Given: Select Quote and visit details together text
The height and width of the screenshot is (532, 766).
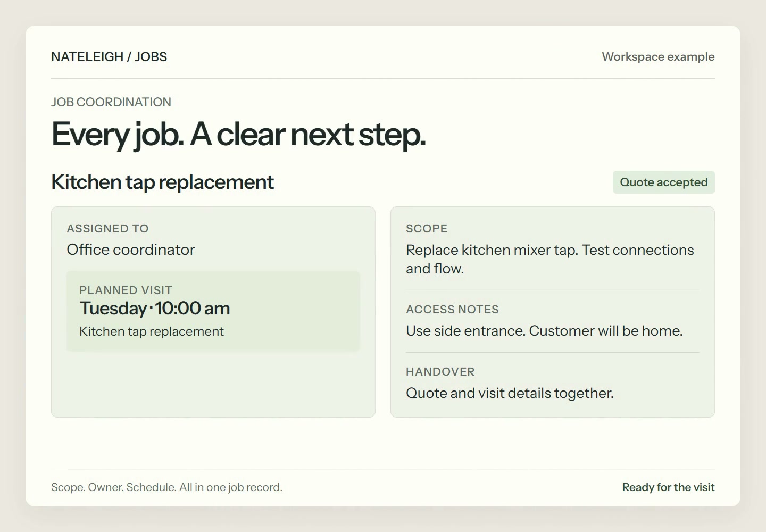Looking at the screenshot, I should [x=510, y=393].
